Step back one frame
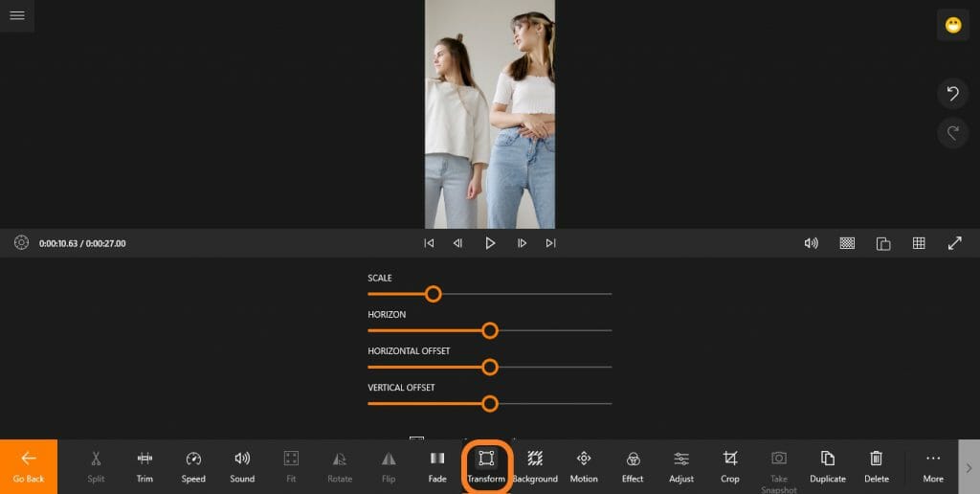Viewport: 980px width, 494px height. click(458, 243)
